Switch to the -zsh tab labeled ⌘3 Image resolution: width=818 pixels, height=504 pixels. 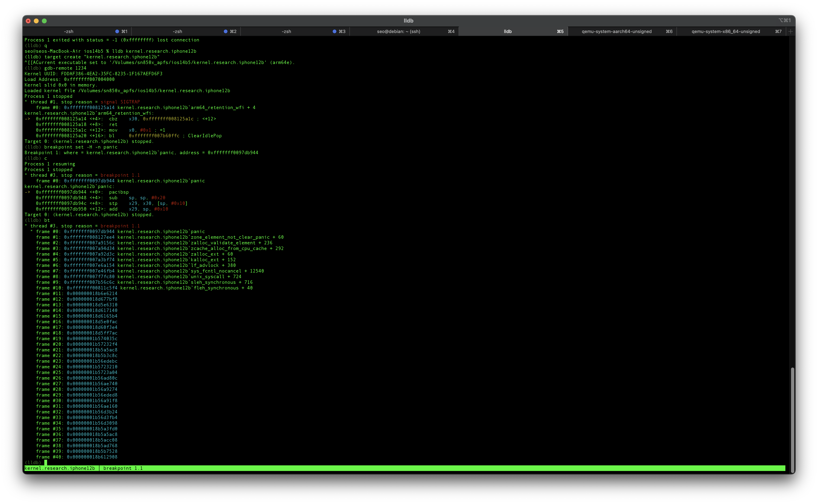click(x=295, y=31)
